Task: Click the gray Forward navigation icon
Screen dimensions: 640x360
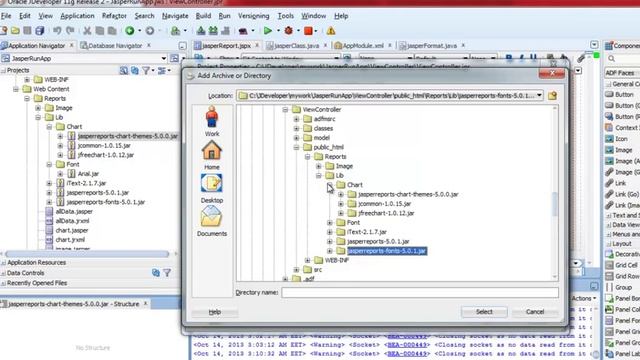Action: 150,31
